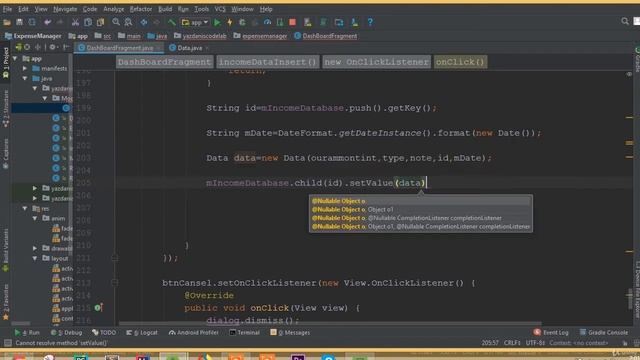The width and height of the screenshot is (640, 360).
Task: Click the project panel settings gear icon
Action: [x=52, y=47]
